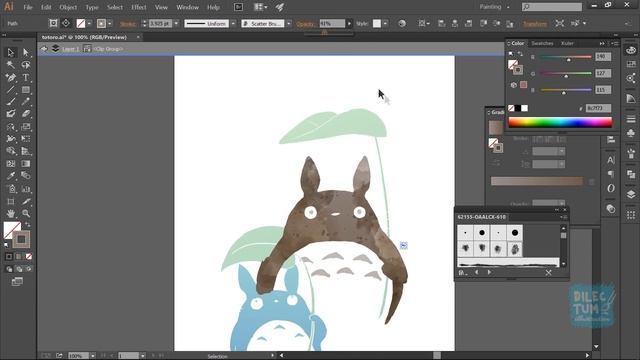This screenshot has width=640, height=360.
Task: Open the Arrange Documents dropdown
Action: click(260, 7)
